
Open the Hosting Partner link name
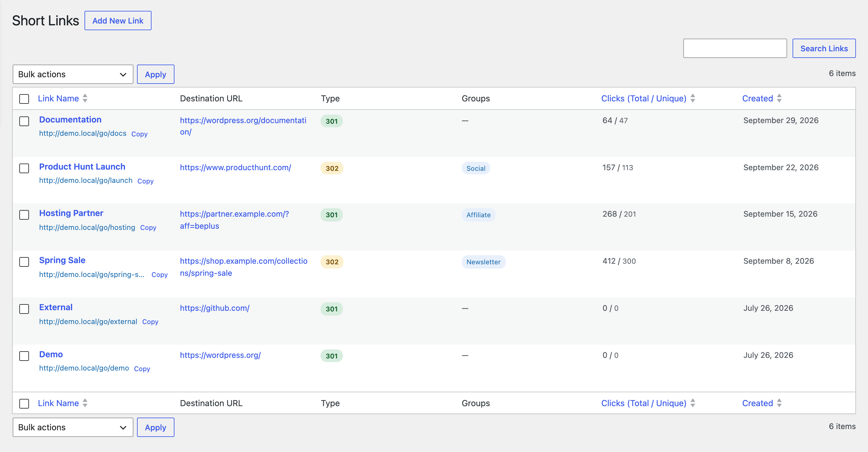click(71, 213)
